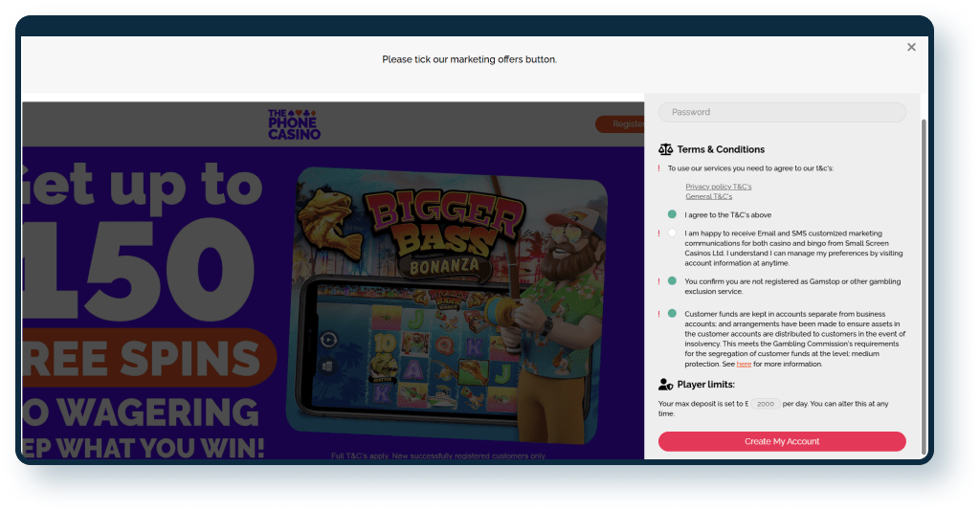Open the Privacy policy T&C's link
980x511 pixels.
718,187
